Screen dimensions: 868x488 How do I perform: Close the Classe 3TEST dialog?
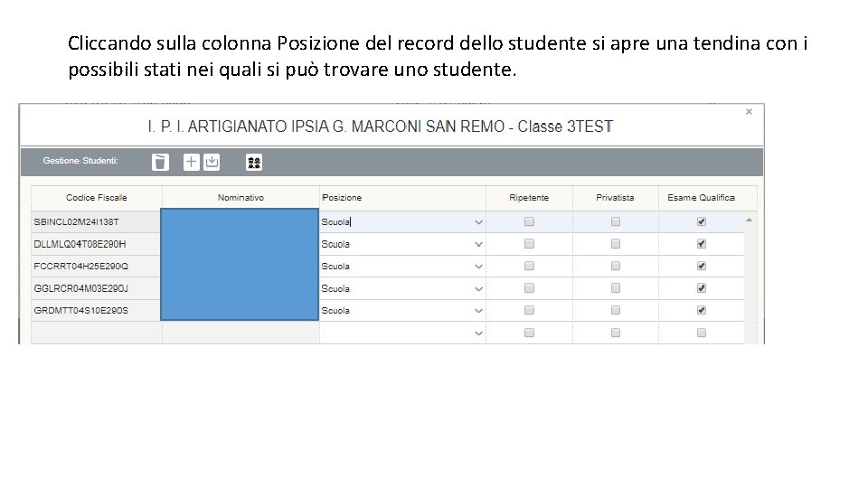click(749, 112)
